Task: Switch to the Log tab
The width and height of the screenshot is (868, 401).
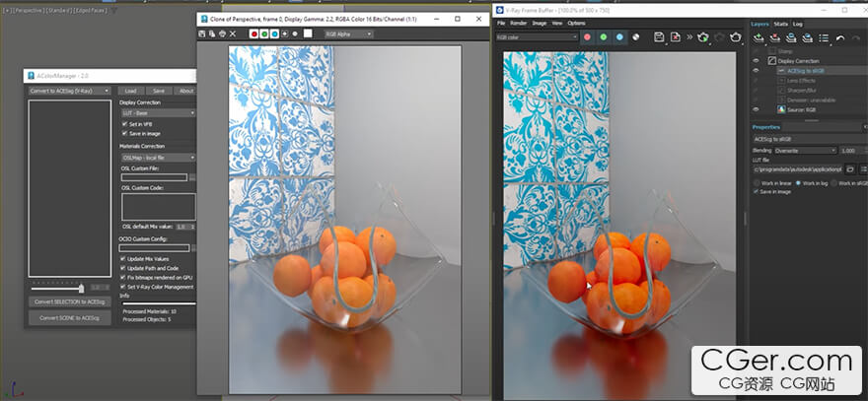Action: (x=797, y=24)
